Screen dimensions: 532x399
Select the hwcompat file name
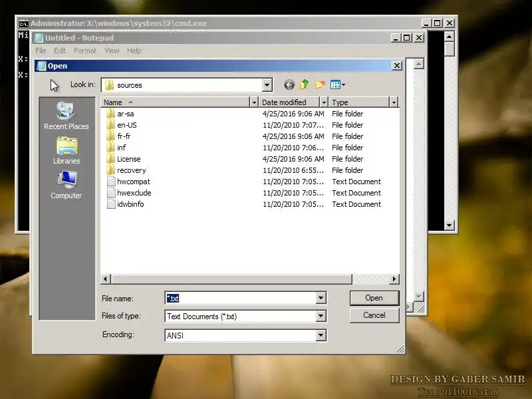pos(134,182)
